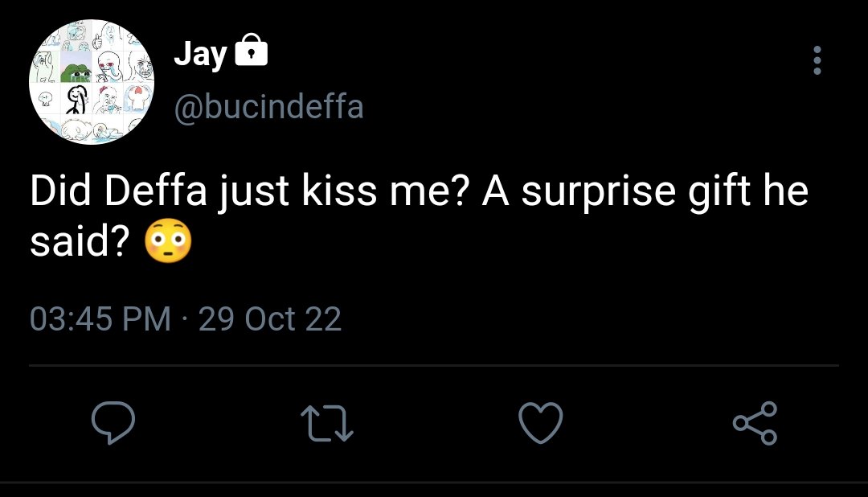Click the padlock icon beside Jay
Viewport: 868px width, 497px height.
tap(252, 50)
